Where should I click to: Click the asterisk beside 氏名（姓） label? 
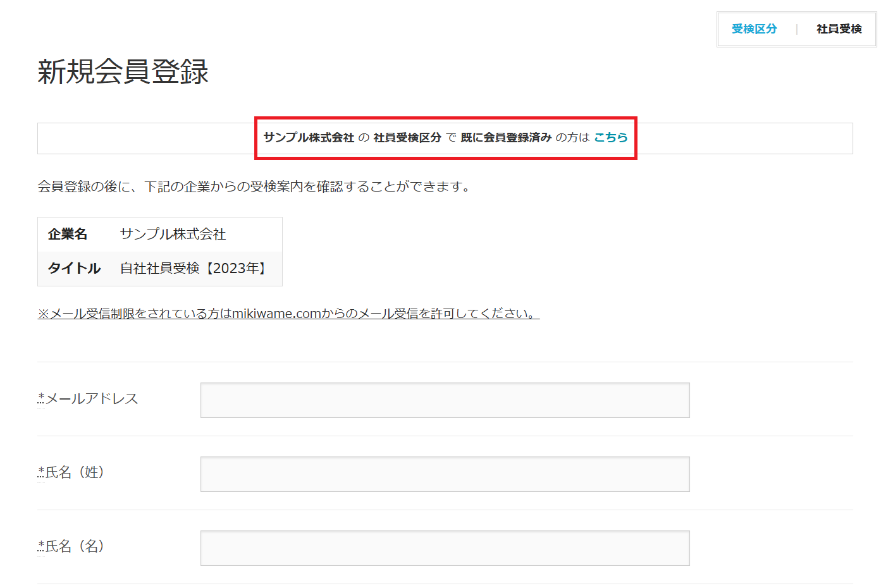pos(39,469)
